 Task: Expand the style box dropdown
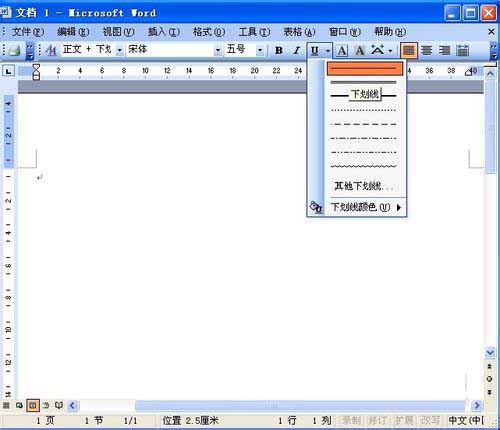[119, 50]
